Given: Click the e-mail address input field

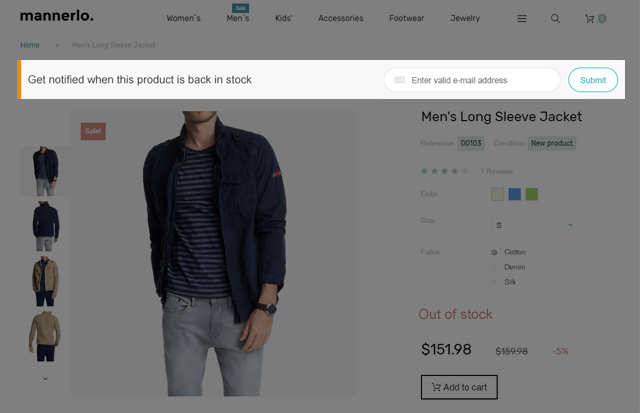Looking at the screenshot, I should coord(480,80).
